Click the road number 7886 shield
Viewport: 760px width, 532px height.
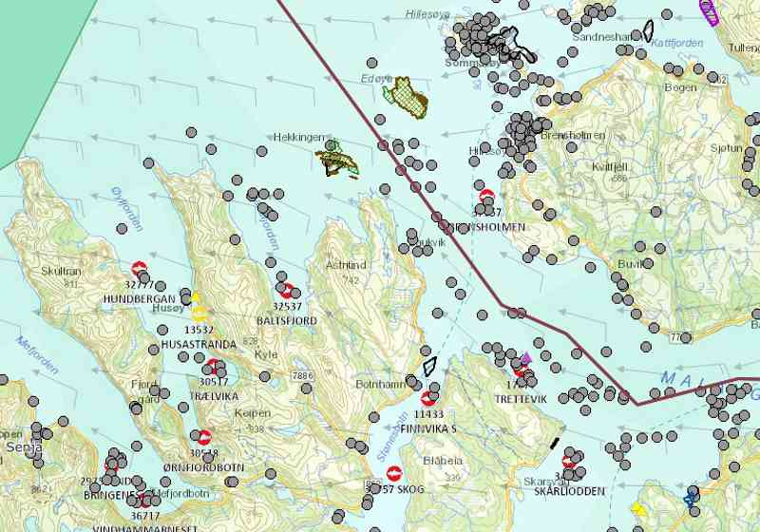302,377
